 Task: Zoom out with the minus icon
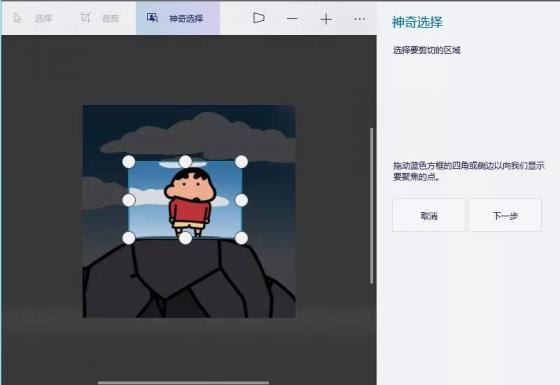click(x=292, y=19)
